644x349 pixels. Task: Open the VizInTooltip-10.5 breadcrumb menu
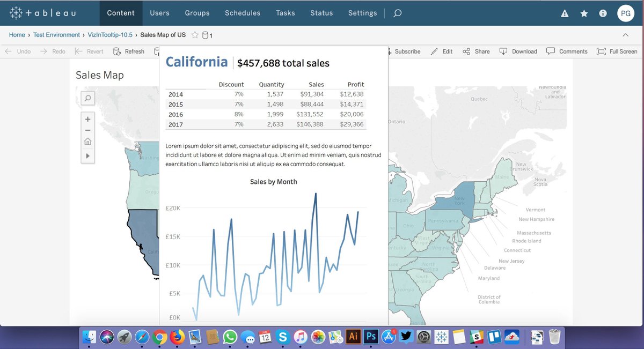[x=111, y=34]
